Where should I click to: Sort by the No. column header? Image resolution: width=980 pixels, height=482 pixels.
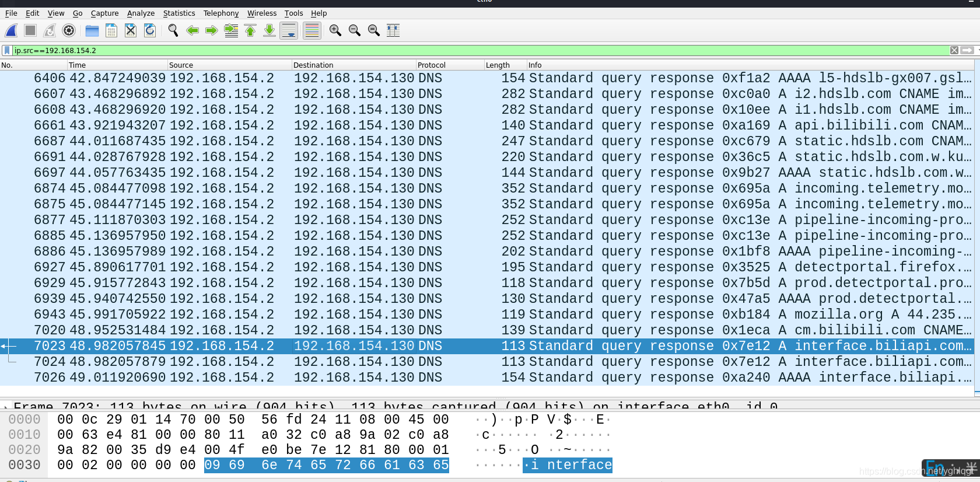point(33,65)
